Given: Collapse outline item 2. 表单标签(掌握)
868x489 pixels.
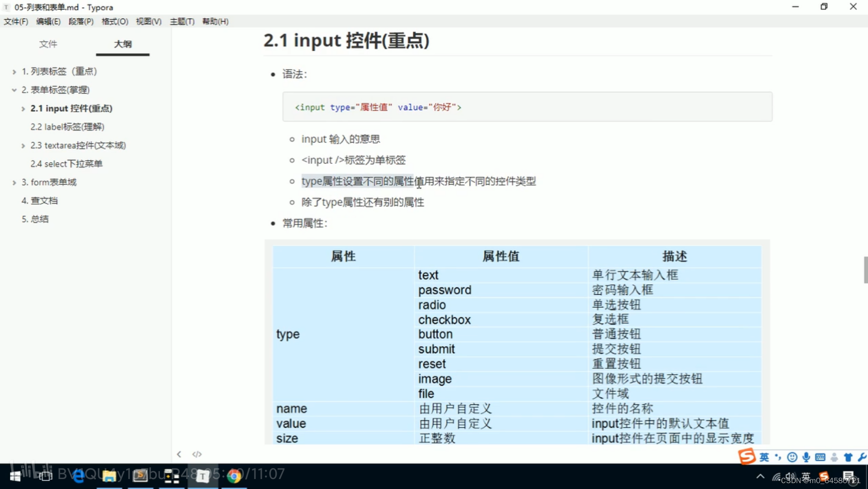Looking at the screenshot, I should 14,90.
